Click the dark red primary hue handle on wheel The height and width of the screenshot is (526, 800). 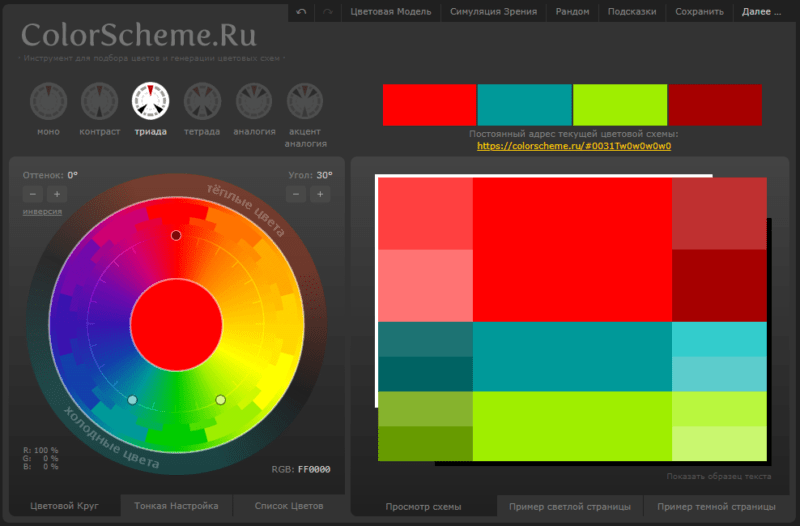176,235
